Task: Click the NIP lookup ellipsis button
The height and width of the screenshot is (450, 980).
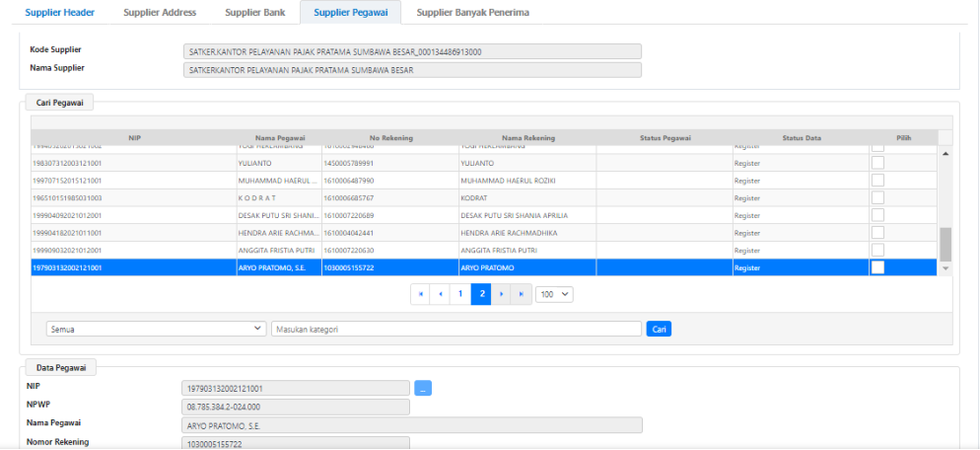Action: click(x=423, y=388)
